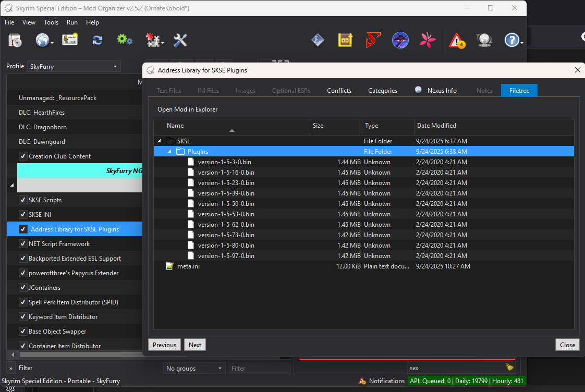Toggle Backported Extended ESL Support checkbox
Screen dimensions: 585x392
23,258
